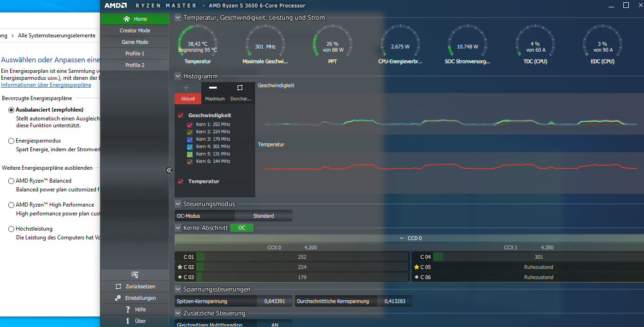Click the C 03 core speed bar

(x=302, y=277)
